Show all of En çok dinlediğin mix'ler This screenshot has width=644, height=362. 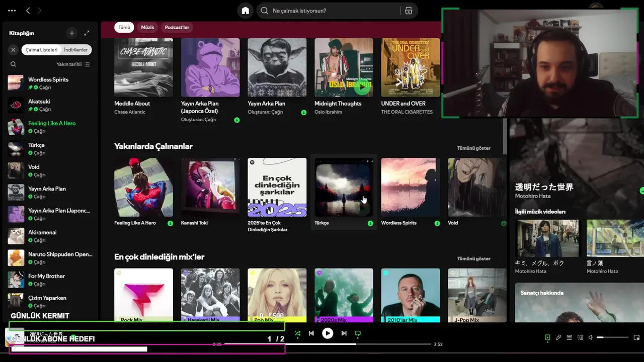tap(473, 259)
